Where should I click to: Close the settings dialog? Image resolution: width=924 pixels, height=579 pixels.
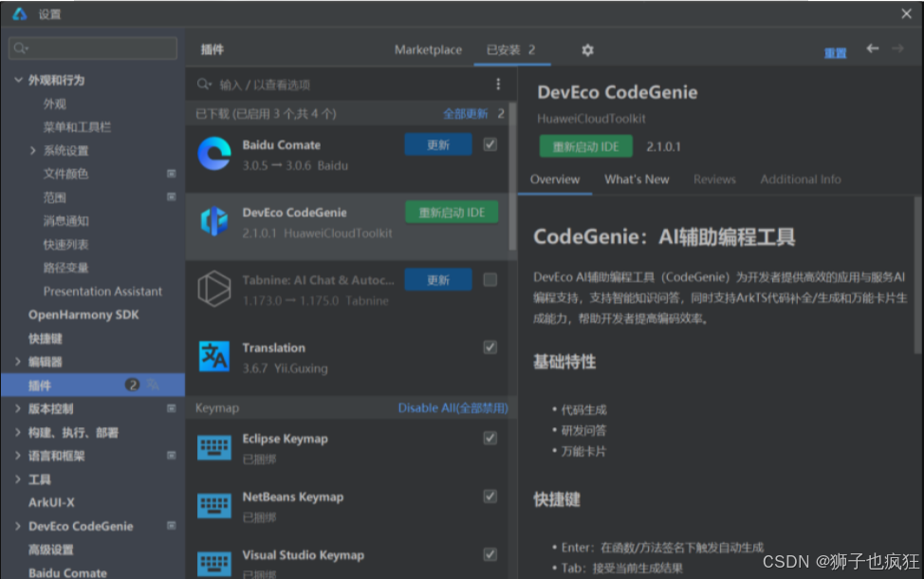tap(906, 13)
